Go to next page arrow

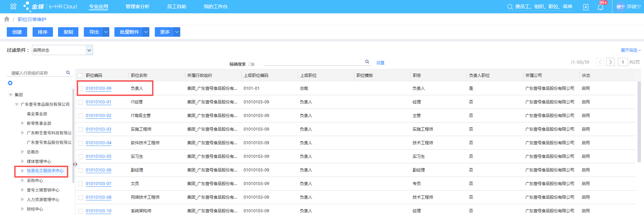[x=610, y=62]
